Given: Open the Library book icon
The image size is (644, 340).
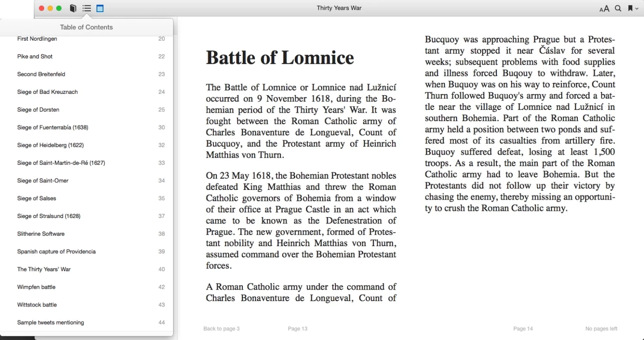Looking at the screenshot, I should point(73,8).
